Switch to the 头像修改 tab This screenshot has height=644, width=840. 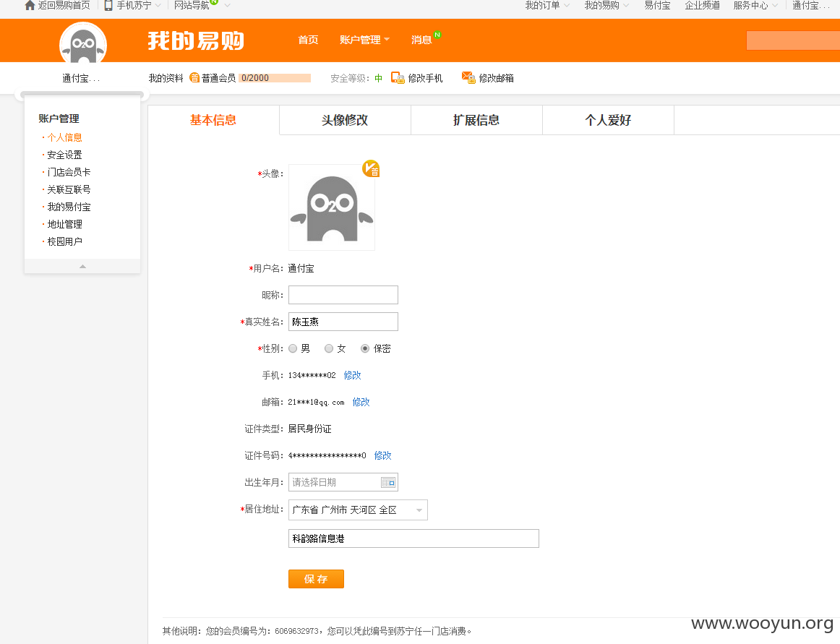[x=345, y=120]
